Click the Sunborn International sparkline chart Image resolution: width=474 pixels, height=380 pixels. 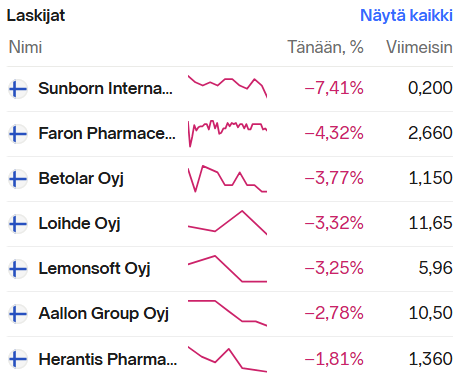[227, 87]
